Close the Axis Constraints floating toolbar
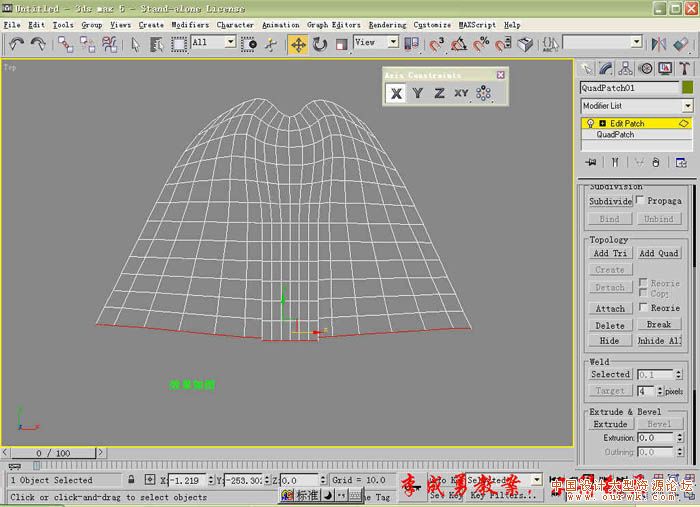The height and width of the screenshot is (507, 700). pyautogui.click(x=500, y=75)
